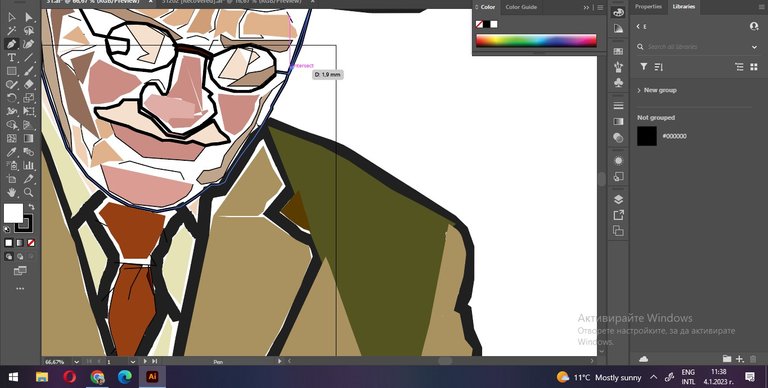This screenshot has height=388, width=768.
Task: Select the Lasso tool
Action: (x=29, y=31)
